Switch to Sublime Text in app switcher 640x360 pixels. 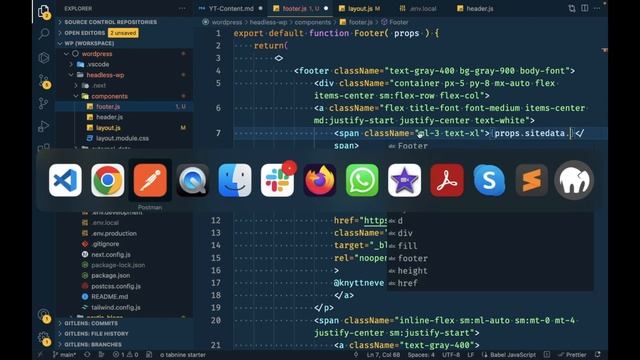click(531, 180)
